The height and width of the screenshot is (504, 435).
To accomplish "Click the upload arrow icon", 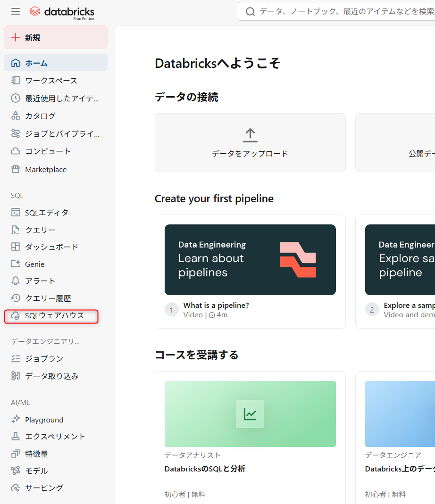I will pyautogui.click(x=250, y=135).
